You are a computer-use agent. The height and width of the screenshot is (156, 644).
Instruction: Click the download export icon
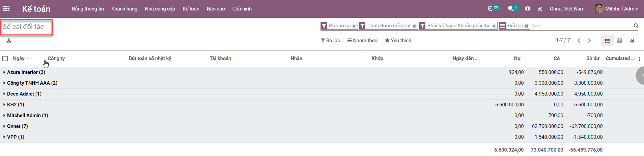pos(9,41)
